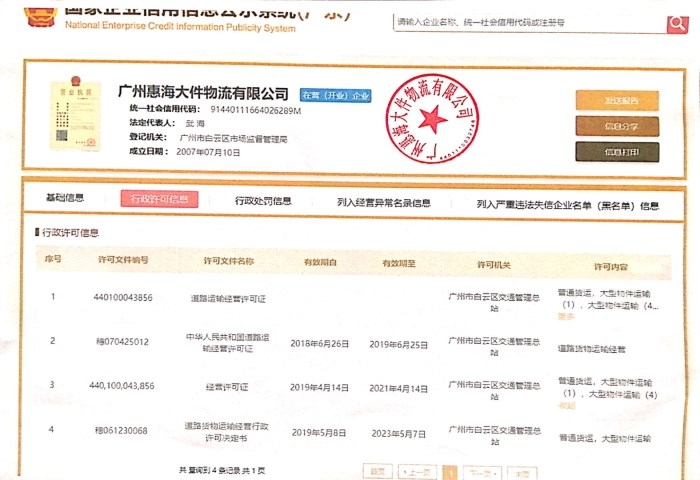Click end date 2023年5月7日
700x480 pixels.
(x=399, y=434)
